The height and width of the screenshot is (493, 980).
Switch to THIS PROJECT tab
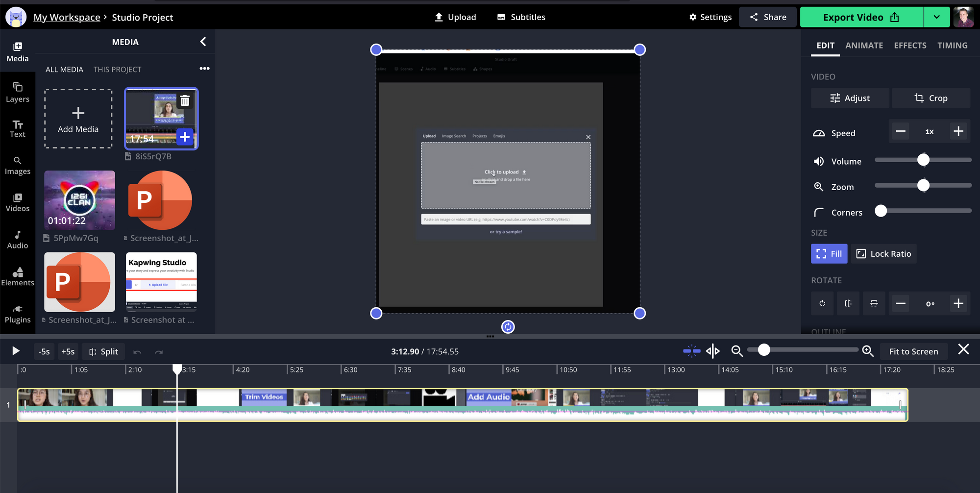117,70
